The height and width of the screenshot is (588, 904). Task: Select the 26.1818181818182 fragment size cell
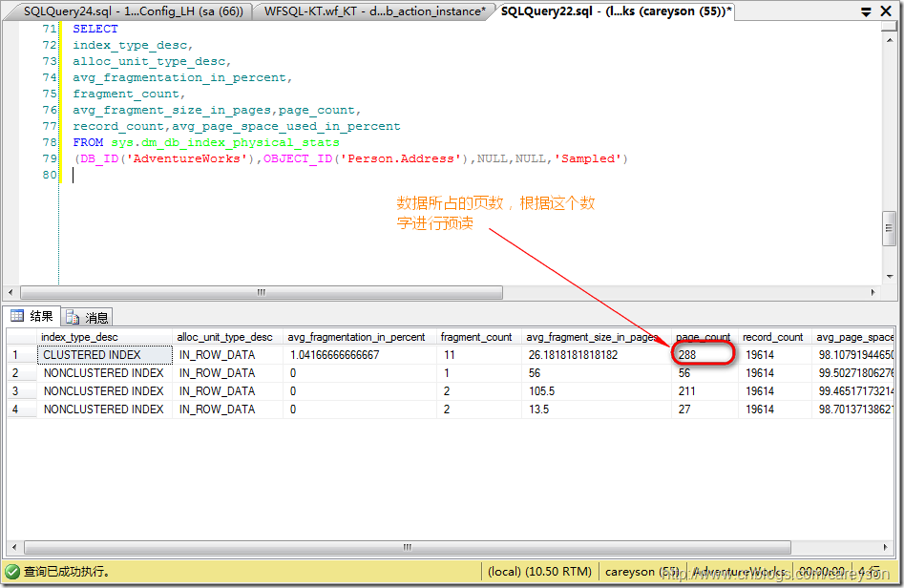596,355
